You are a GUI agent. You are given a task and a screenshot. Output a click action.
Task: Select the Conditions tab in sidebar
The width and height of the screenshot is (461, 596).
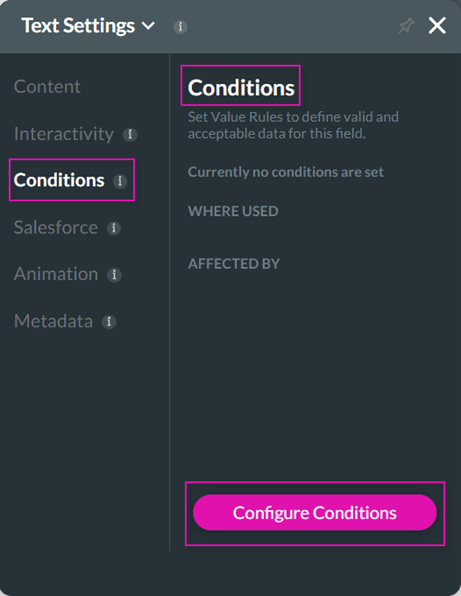click(59, 180)
